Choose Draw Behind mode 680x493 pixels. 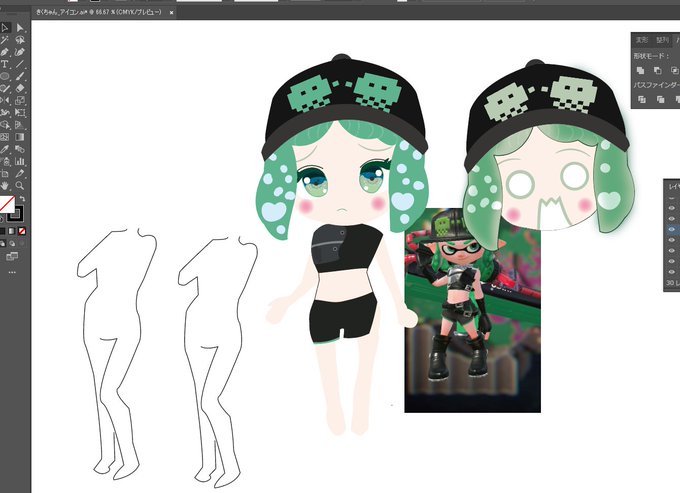click(12, 244)
